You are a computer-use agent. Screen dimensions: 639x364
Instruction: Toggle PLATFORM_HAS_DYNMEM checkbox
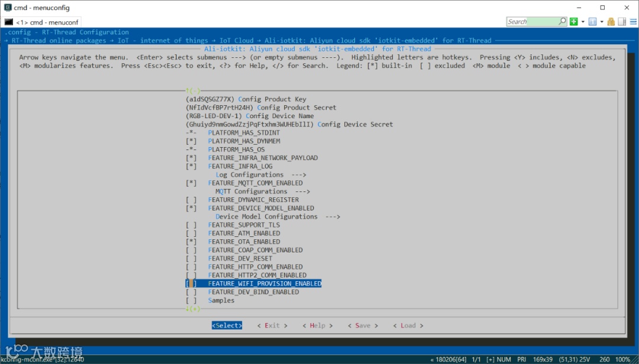point(191,141)
